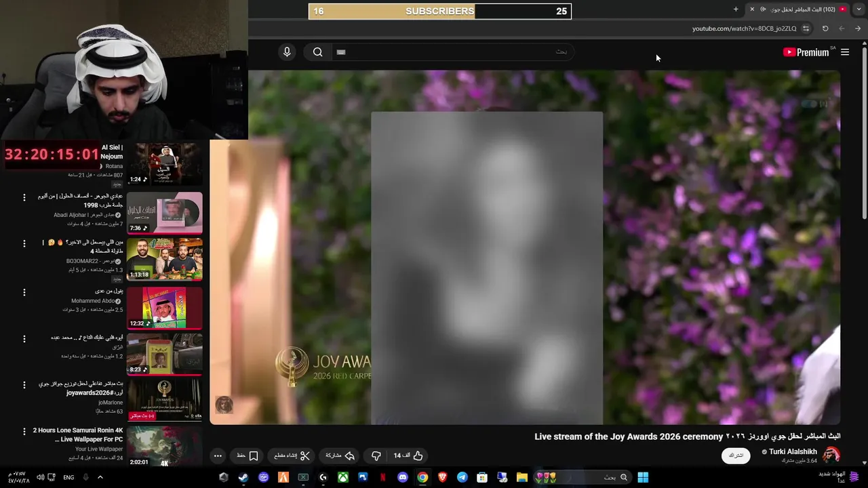Click the youtube.com address bar URL
Screen dimensions: 868x488
tap(744, 28)
